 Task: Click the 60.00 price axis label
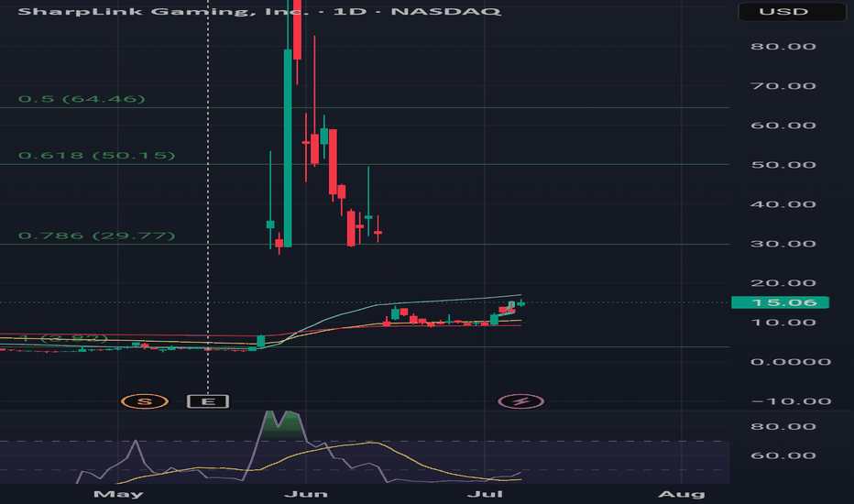pos(783,126)
